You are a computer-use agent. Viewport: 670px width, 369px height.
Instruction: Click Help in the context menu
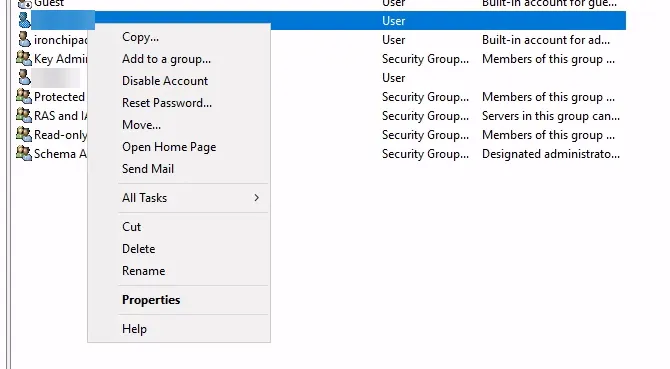pos(134,329)
